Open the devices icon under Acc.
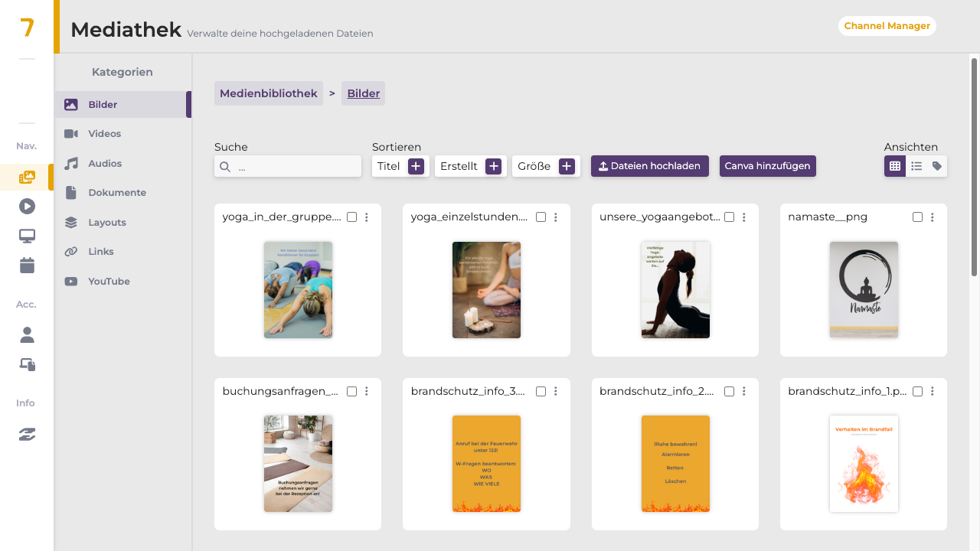 tap(27, 365)
